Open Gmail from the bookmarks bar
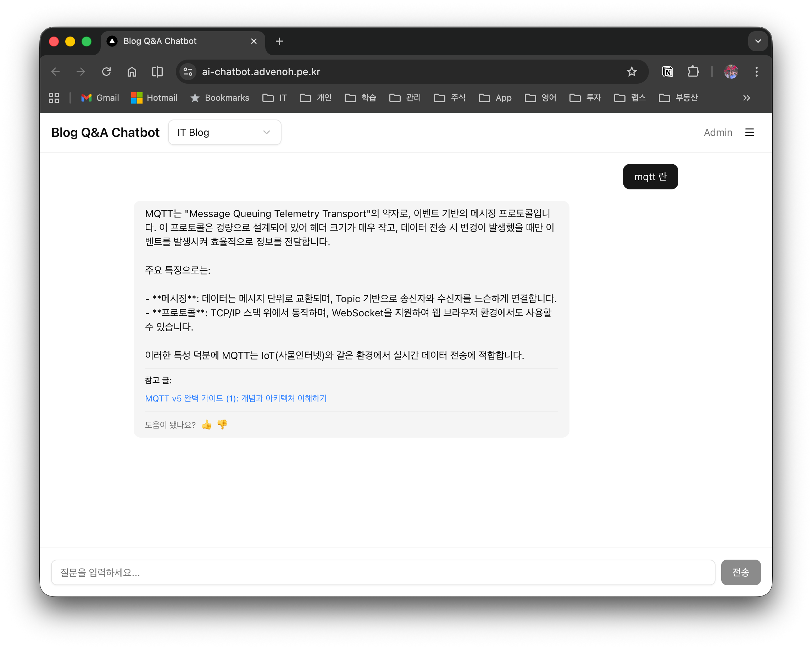The height and width of the screenshot is (649, 812). (x=99, y=98)
